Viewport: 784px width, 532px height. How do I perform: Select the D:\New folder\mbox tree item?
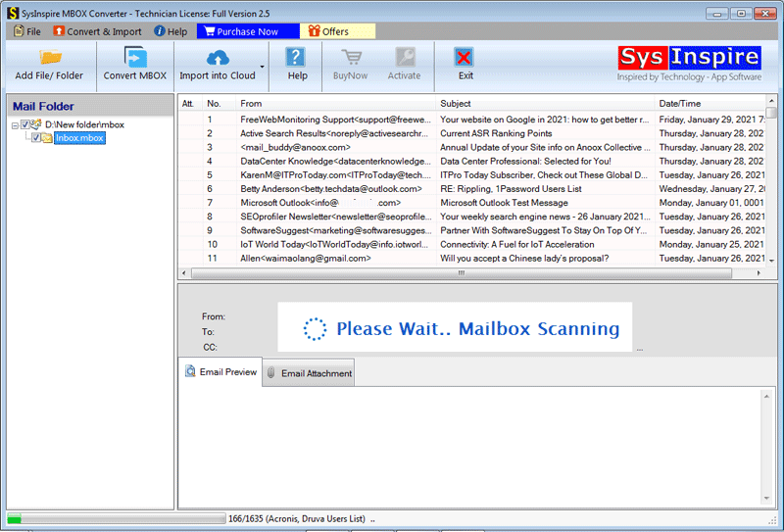(x=84, y=124)
